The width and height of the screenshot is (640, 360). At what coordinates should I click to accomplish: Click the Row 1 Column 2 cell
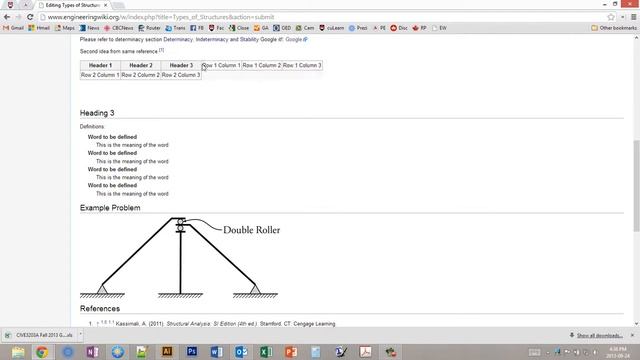[262, 65]
